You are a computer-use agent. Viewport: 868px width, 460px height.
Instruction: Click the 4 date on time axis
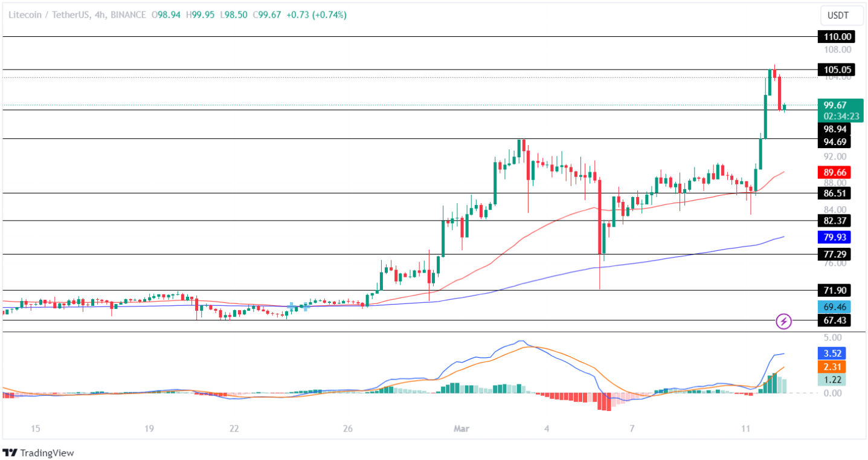click(x=547, y=429)
